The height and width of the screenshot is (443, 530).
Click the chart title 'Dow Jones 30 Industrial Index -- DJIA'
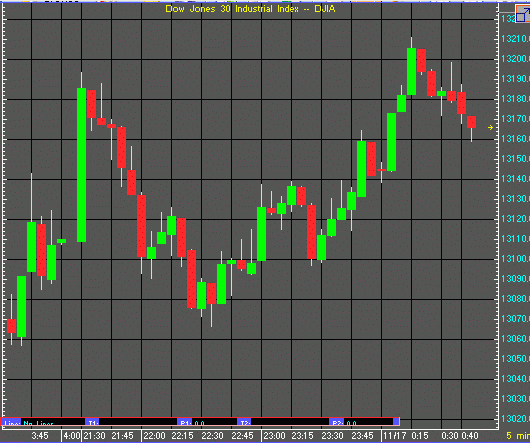pyautogui.click(x=250, y=9)
